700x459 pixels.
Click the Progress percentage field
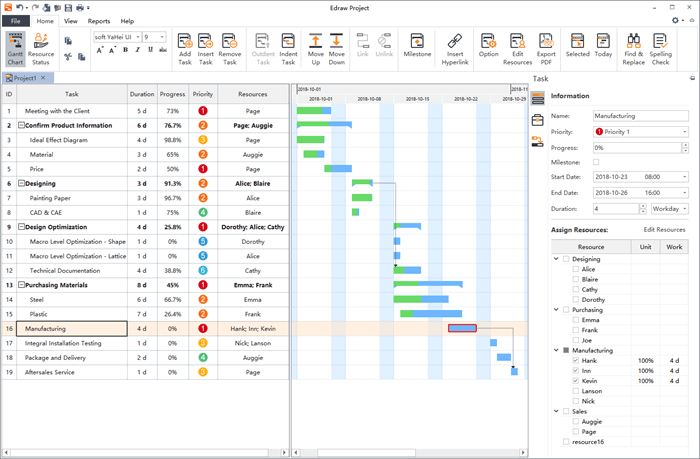click(x=637, y=148)
